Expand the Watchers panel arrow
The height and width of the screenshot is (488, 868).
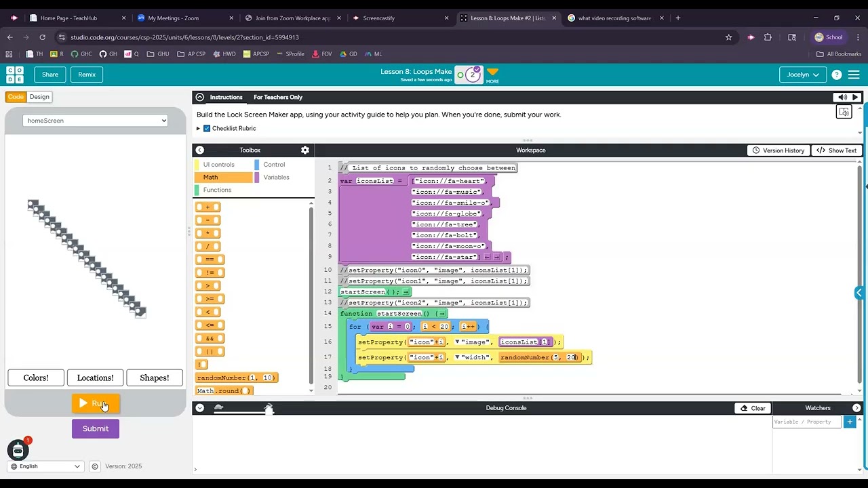click(856, 408)
